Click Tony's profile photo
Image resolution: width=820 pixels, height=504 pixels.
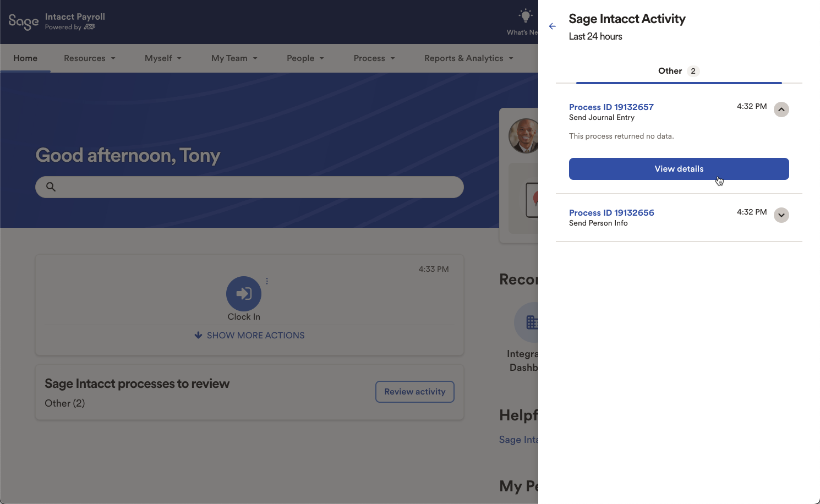[523, 136]
